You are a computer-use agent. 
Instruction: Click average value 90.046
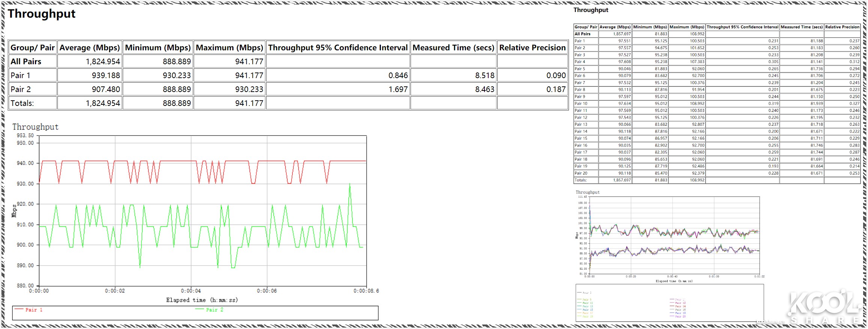[624, 69]
